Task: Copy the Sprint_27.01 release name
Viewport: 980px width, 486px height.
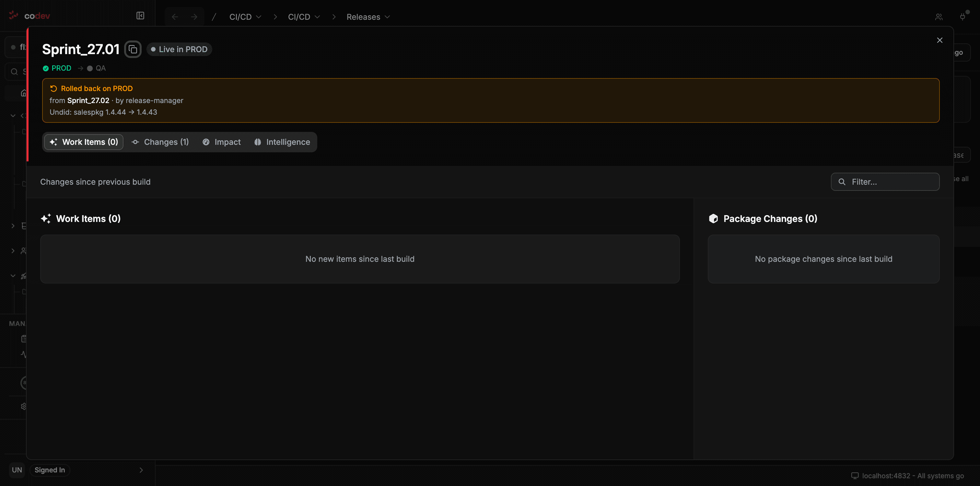Action: (x=133, y=50)
